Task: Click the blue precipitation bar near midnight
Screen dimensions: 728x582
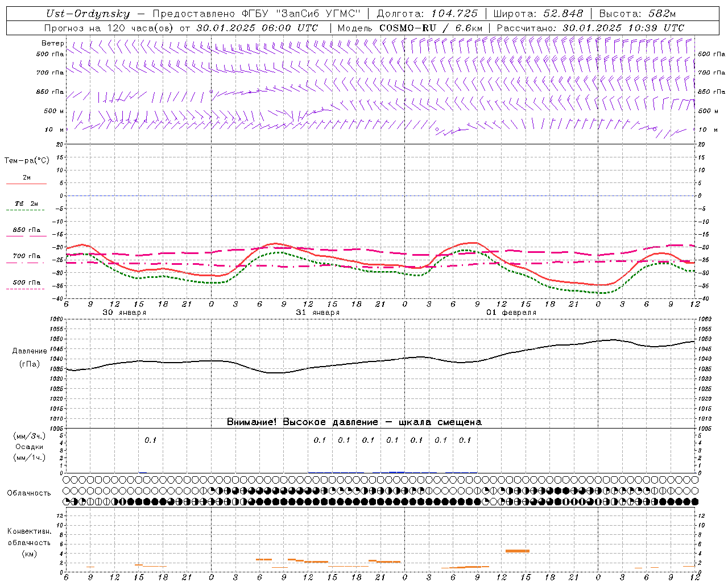Action: pos(396,472)
